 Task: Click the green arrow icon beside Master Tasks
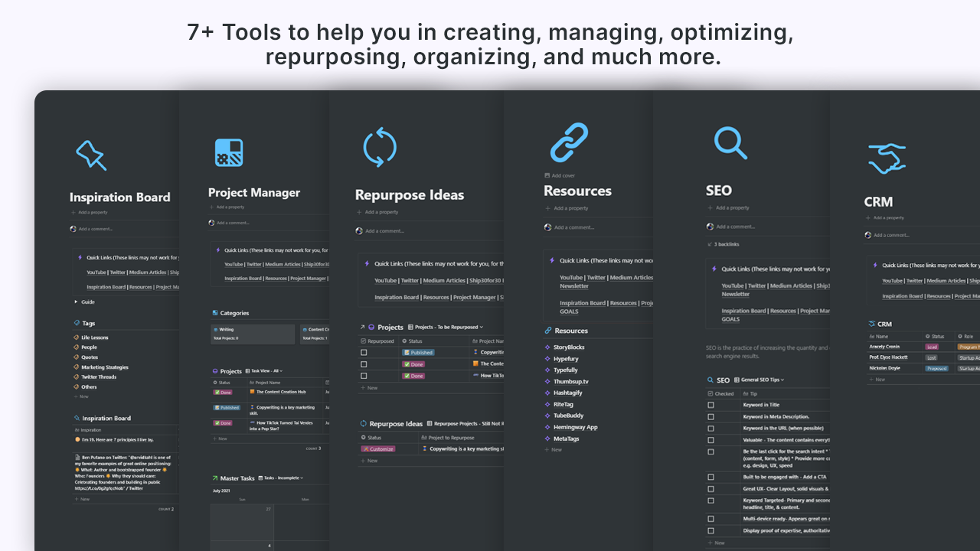[x=215, y=478]
